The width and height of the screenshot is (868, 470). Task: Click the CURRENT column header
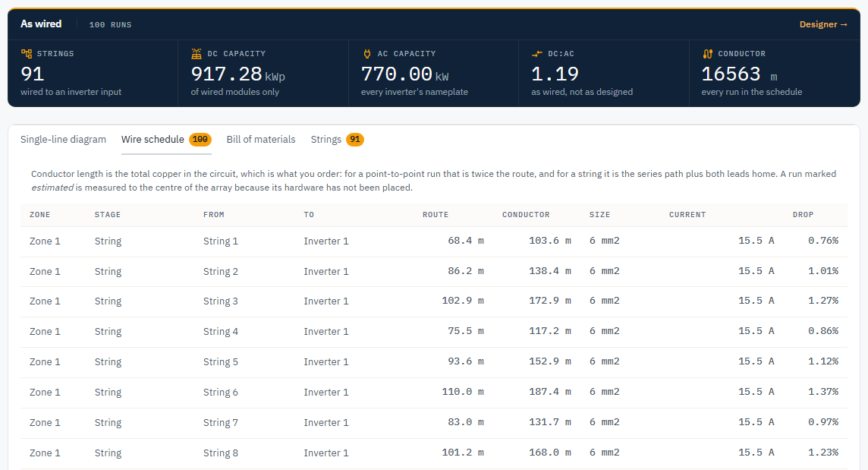click(x=687, y=215)
